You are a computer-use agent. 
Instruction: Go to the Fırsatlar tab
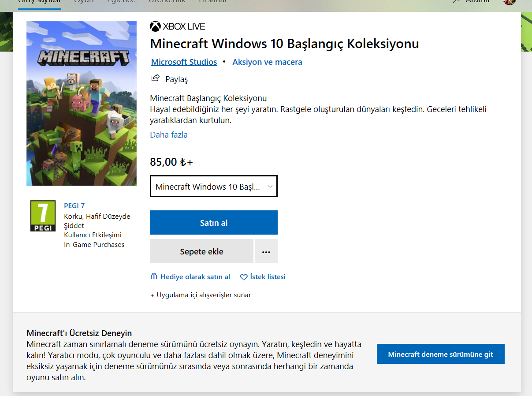[x=213, y=2]
